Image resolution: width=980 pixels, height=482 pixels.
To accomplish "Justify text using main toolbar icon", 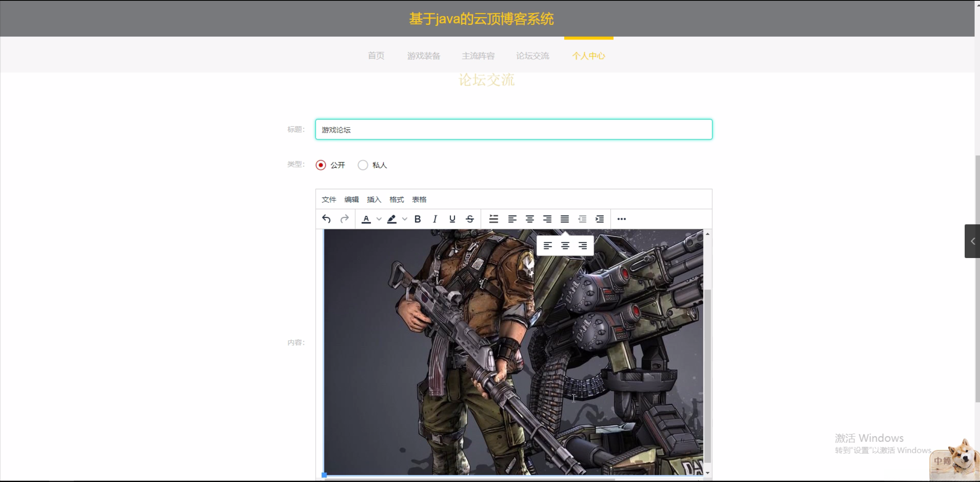I will coord(564,219).
